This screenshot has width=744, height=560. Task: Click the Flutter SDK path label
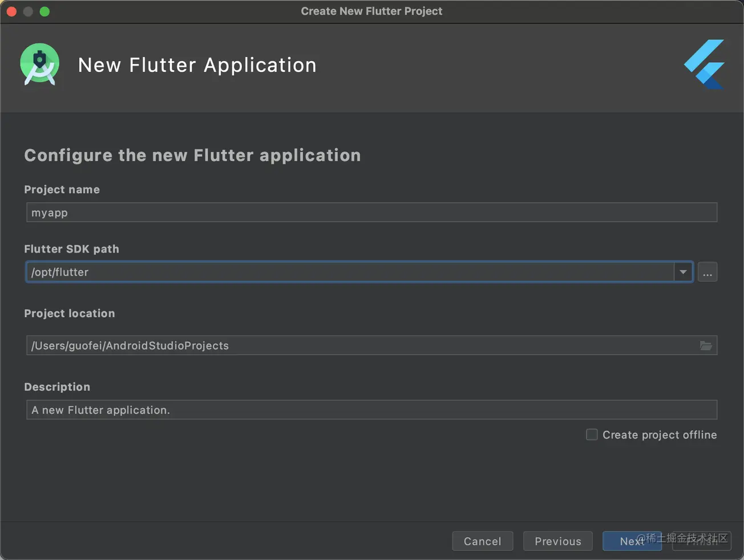point(72,249)
